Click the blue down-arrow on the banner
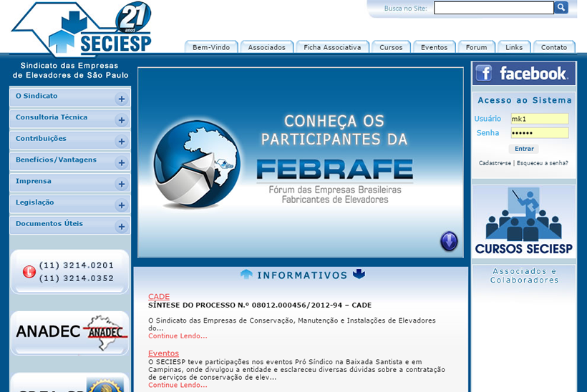The height and width of the screenshot is (392, 587). tap(449, 241)
